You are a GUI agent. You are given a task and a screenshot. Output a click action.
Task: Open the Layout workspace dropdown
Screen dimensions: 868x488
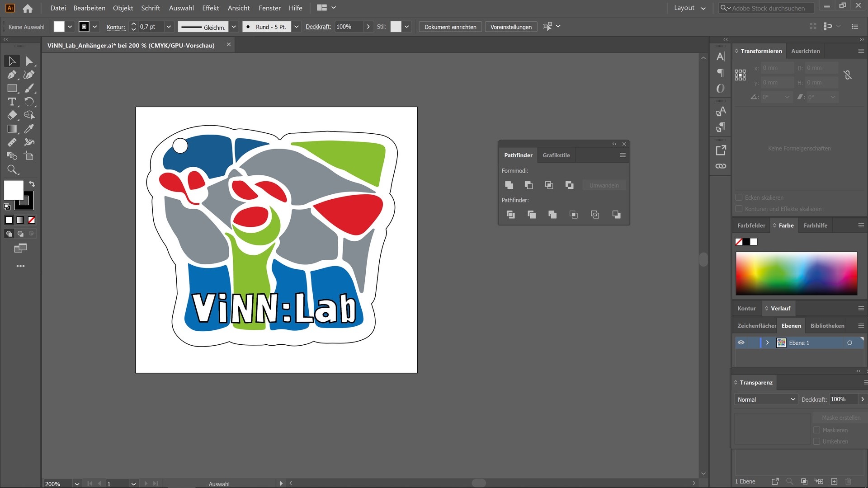689,8
